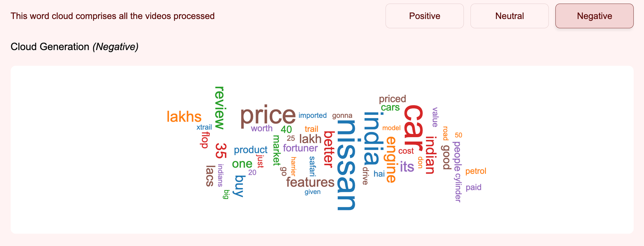Image resolution: width=644 pixels, height=246 pixels.
Task: Click the orange word 'lakhs'
Action: click(x=184, y=117)
